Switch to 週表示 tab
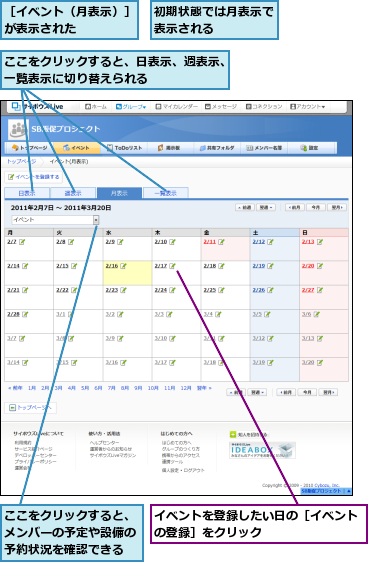Image resolution: width=368 pixels, height=562 pixels. pos(73,193)
